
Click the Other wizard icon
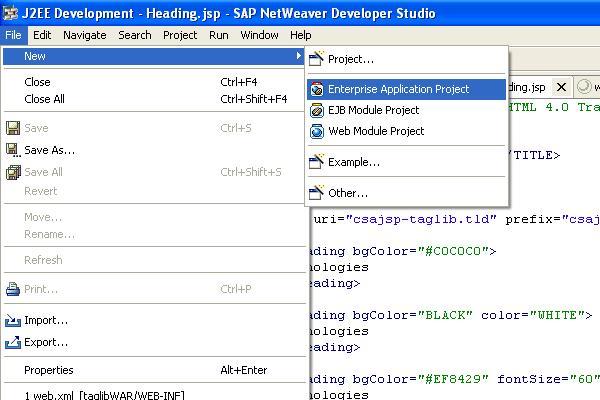318,192
